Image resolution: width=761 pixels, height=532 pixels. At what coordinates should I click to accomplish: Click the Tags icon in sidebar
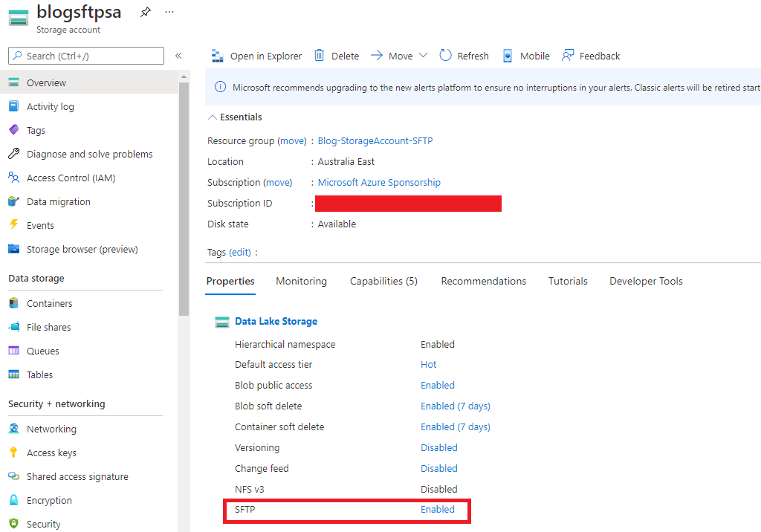(x=13, y=130)
